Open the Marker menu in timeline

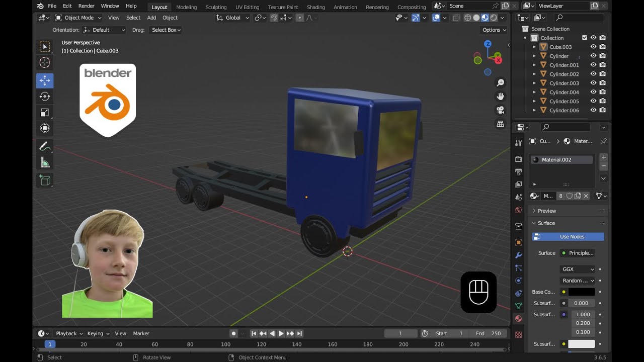coord(141,333)
